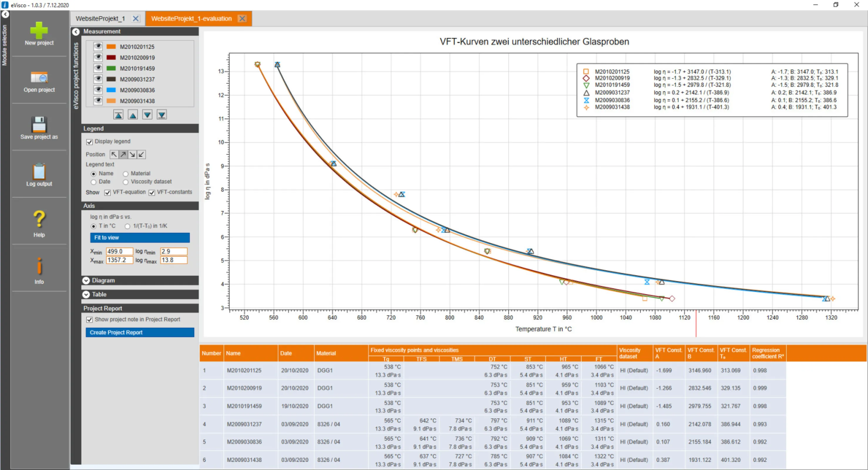Move the selected measurement to the bottom
The height and width of the screenshot is (470, 868).
pos(162,115)
